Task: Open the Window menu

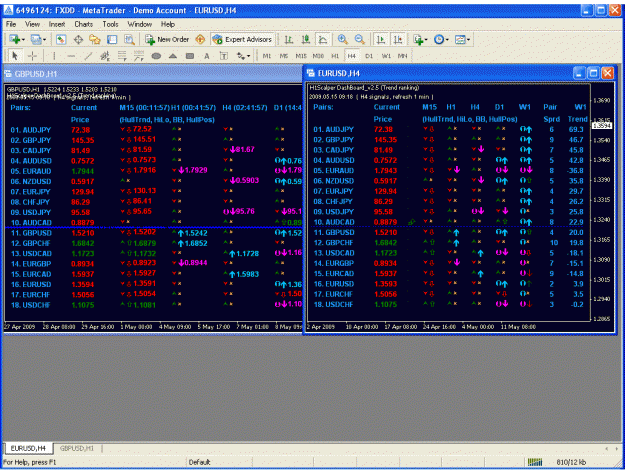Action: tap(140, 24)
